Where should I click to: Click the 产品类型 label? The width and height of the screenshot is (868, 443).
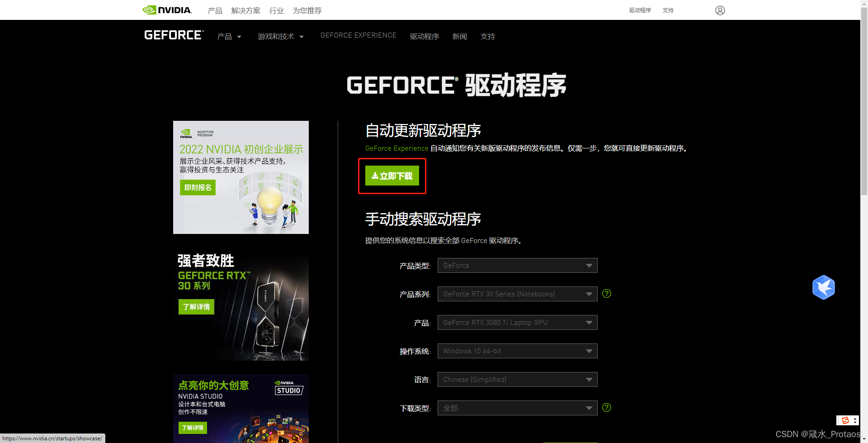415,266
